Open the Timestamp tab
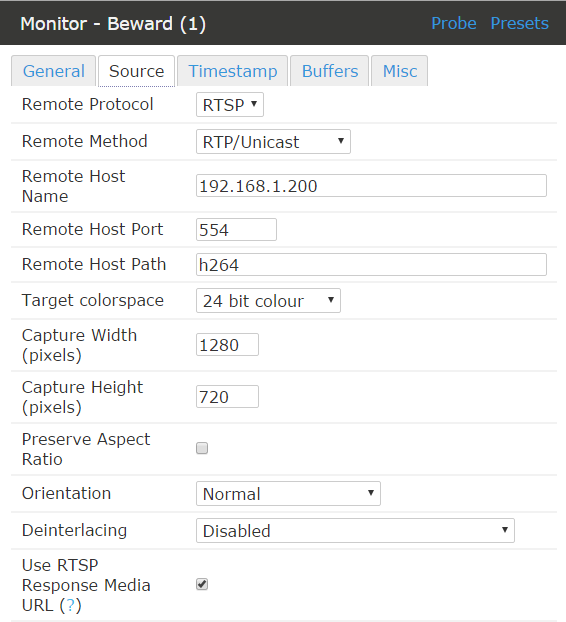 [x=232, y=71]
